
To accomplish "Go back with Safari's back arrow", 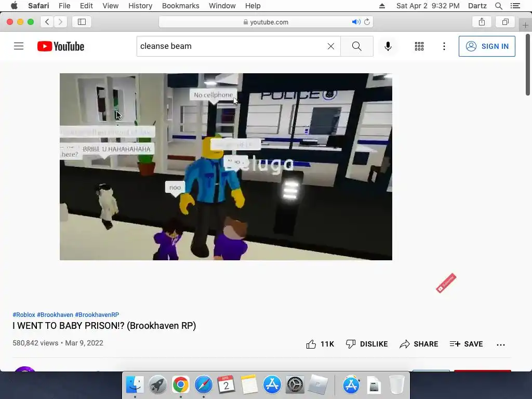I will coord(47,22).
